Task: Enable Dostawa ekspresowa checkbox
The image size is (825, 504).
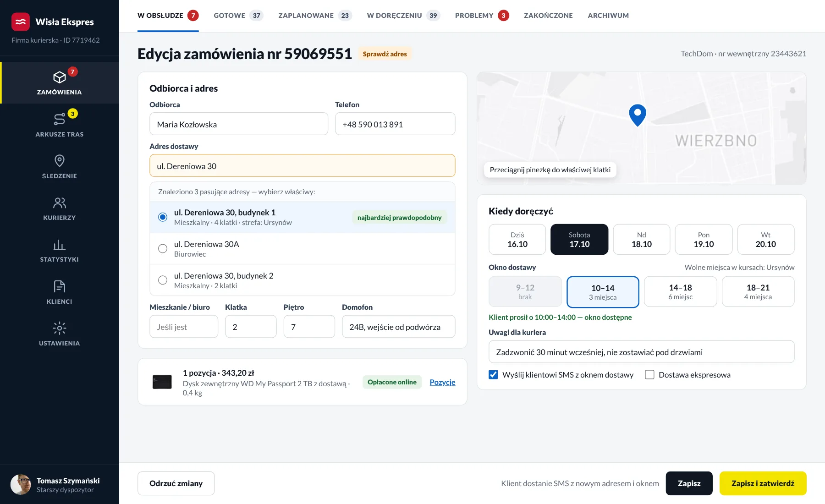Action: pyautogui.click(x=649, y=375)
